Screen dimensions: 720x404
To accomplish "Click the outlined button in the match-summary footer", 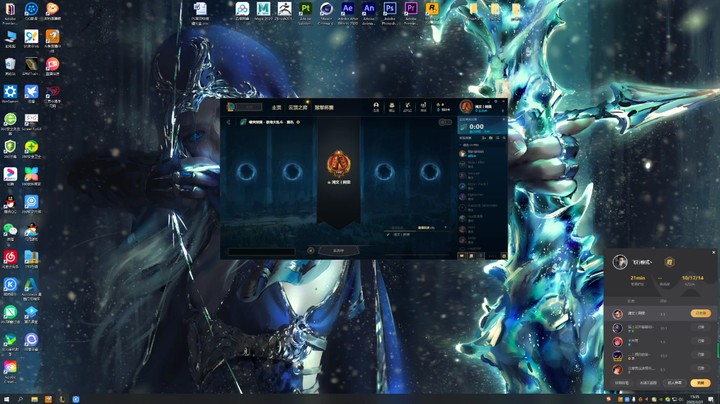I will [x=675, y=382].
